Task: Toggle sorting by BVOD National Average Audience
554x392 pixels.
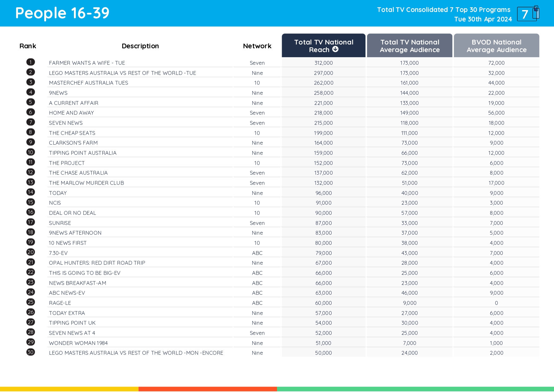Action: [496, 45]
